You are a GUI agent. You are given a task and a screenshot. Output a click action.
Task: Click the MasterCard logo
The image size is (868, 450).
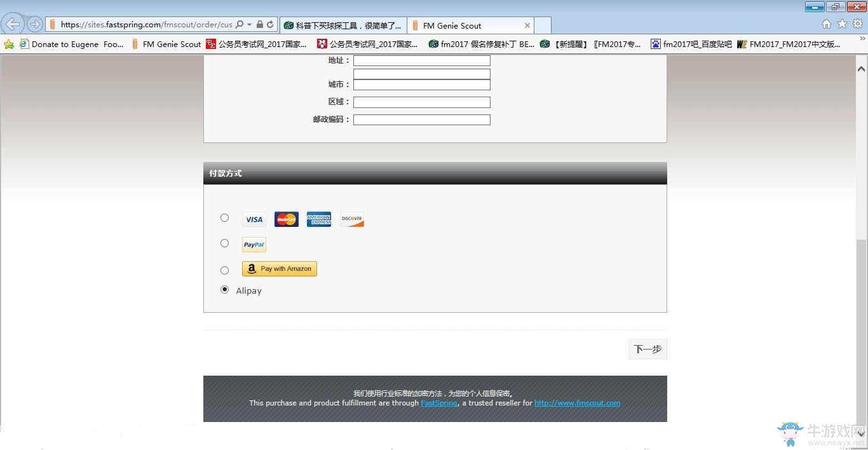click(x=287, y=219)
